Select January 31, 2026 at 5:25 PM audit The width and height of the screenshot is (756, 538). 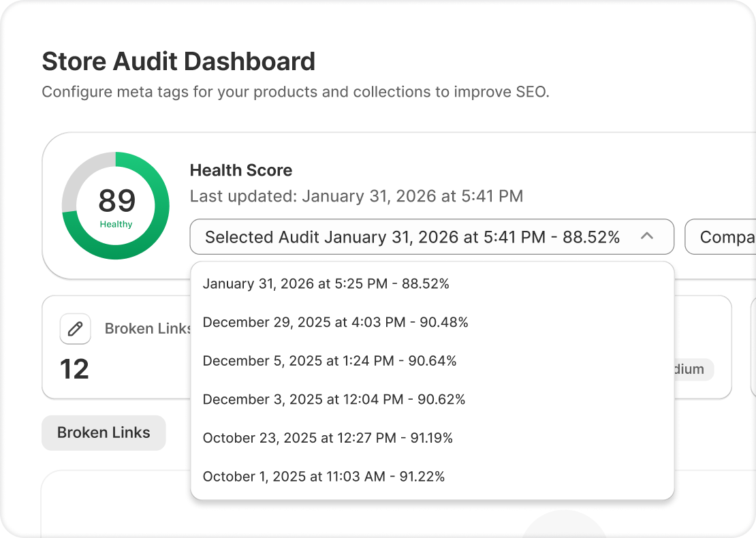326,284
